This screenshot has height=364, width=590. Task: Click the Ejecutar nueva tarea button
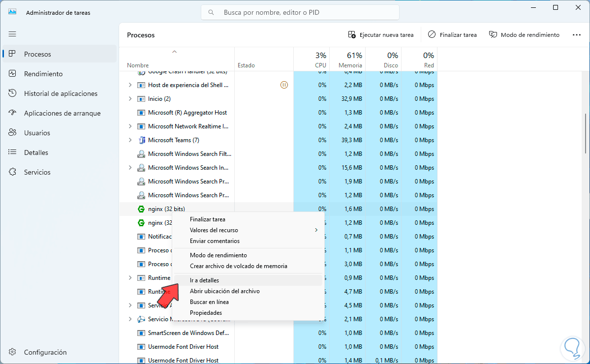pos(381,35)
